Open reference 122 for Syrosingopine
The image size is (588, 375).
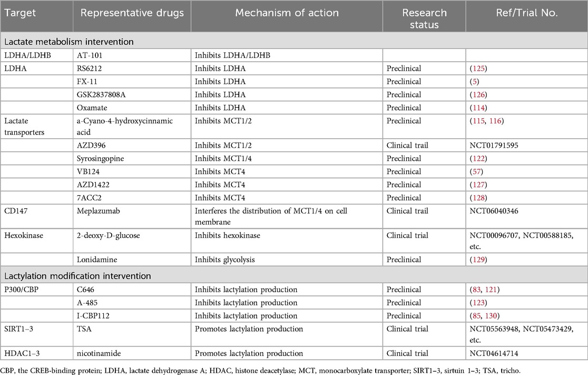tap(478, 158)
